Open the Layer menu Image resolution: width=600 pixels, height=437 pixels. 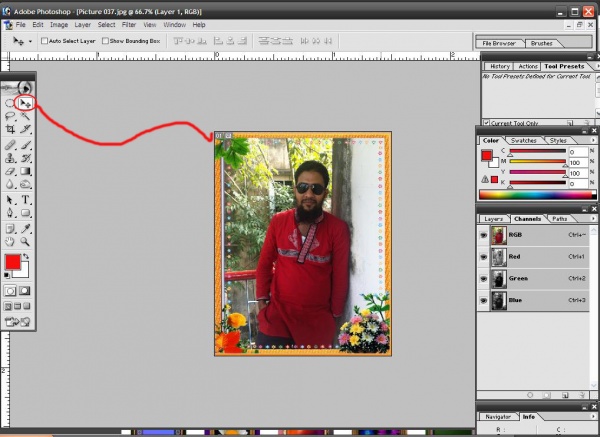[x=83, y=24]
